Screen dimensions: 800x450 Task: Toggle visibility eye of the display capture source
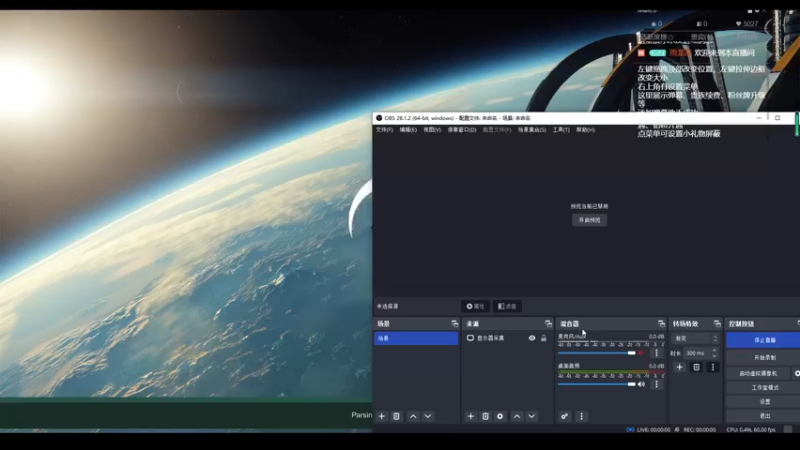pyautogui.click(x=532, y=338)
